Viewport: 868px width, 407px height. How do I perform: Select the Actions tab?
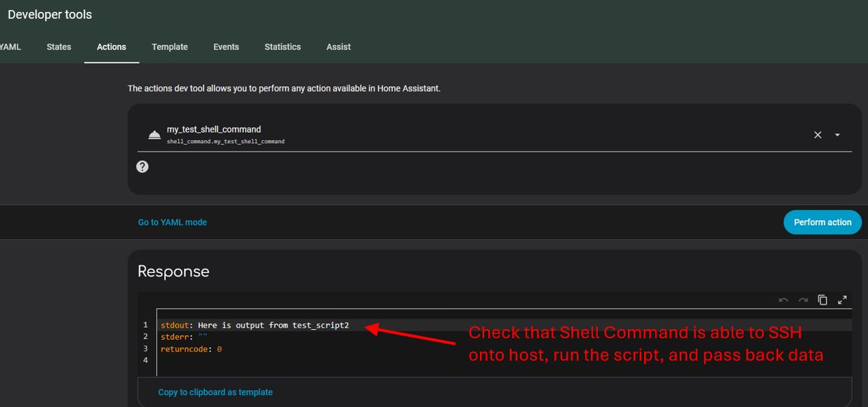[x=112, y=47]
